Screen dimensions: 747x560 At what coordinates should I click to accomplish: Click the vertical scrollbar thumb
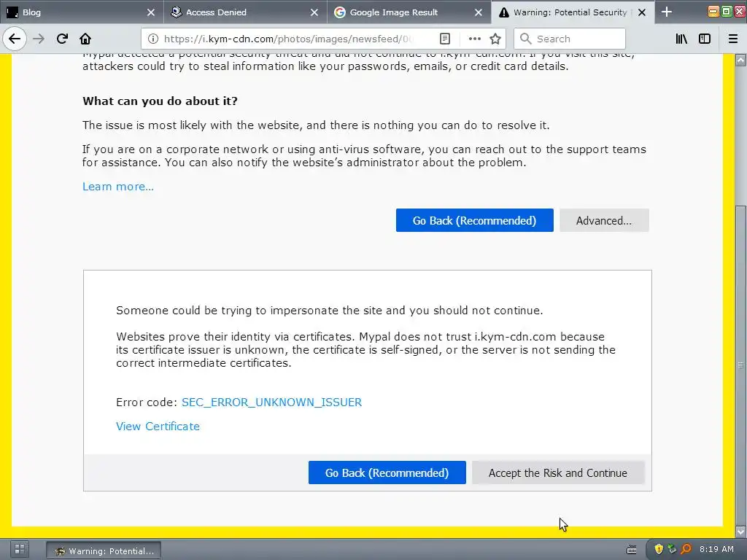740,365
